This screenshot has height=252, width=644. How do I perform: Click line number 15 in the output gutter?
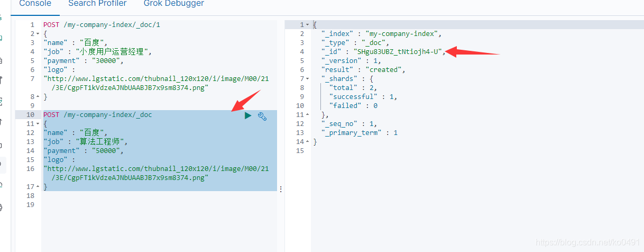coord(300,151)
